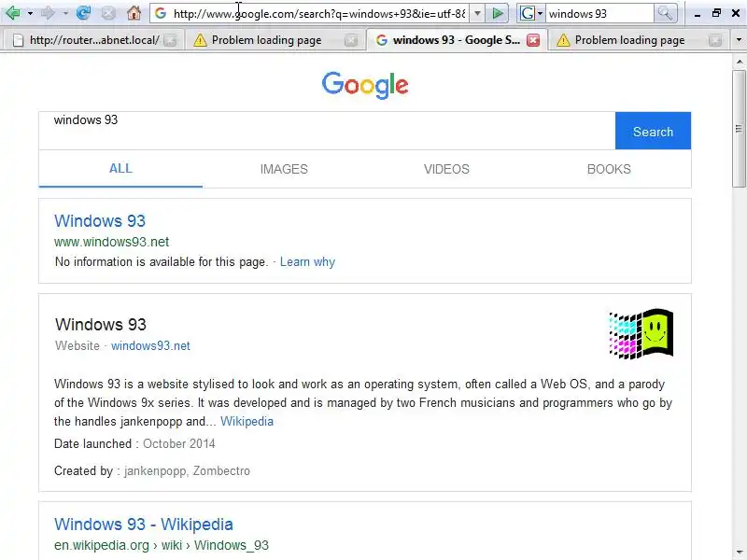Open the Windows 93 - Wikipedia result
747x560 pixels.
click(x=144, y=525)
